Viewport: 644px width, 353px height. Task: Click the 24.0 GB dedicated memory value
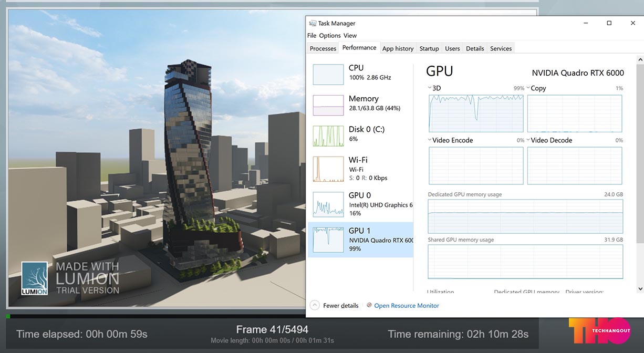point(614,194)
